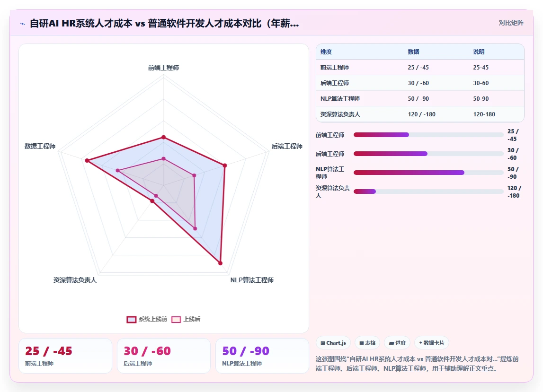
Task: Click the 30-60 description cell
Action: pos(481,83)
